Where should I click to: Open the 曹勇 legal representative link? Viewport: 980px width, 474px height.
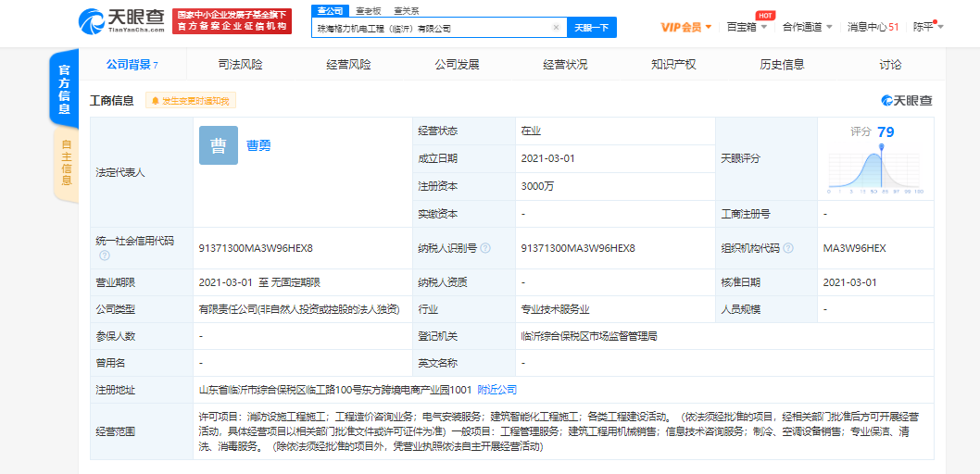(x=258, y=145)
